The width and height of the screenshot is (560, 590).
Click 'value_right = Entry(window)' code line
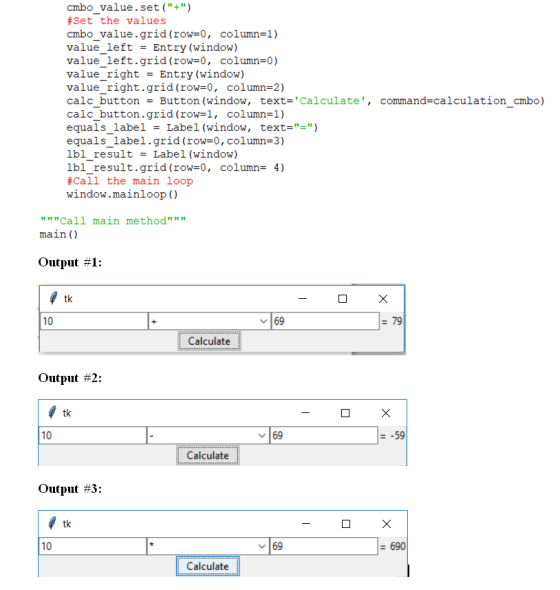coord(156,74)
